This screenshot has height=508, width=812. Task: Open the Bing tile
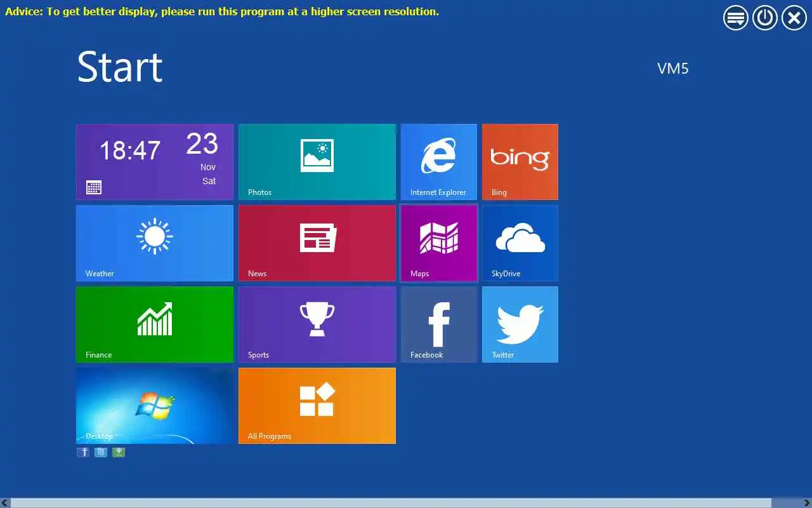tap(520, 162)
